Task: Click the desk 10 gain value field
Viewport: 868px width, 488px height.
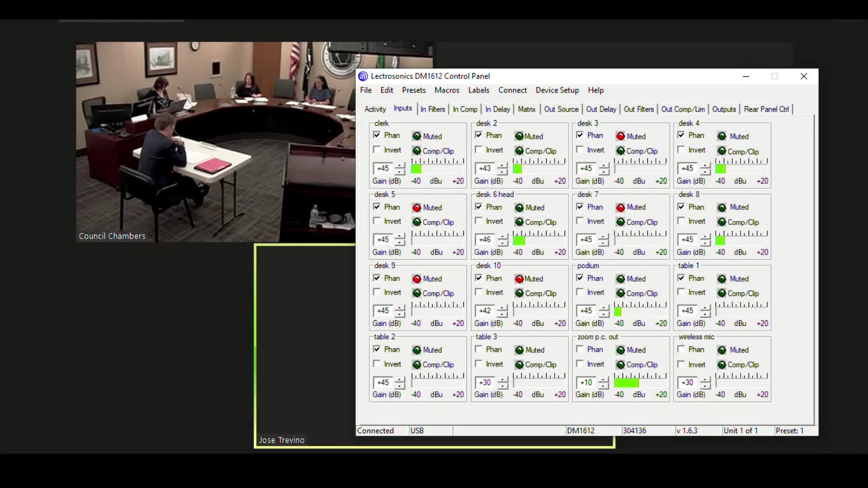Action: click(485, 310)
